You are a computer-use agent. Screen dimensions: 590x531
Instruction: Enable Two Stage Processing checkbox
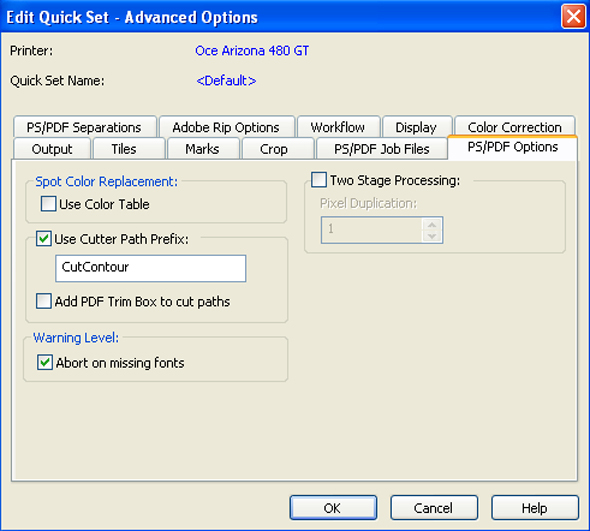point(319,180)
